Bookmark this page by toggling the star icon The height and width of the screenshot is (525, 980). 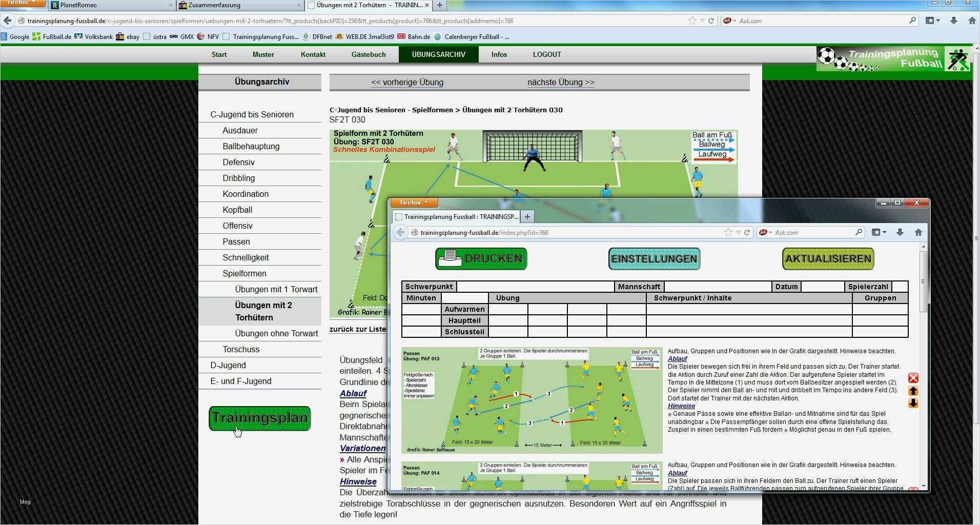pyautogui.click(x=692, y=21)
